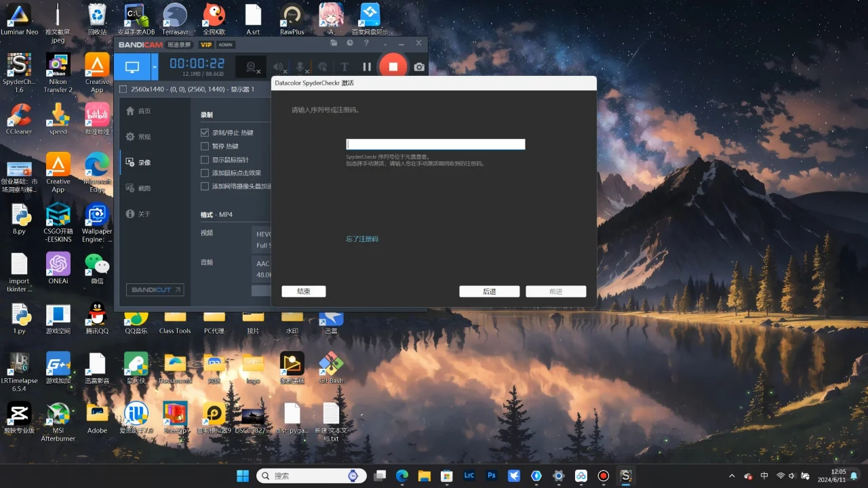The width and height of the screenshot is (868, 488).
Task: Select the 新建 文本文档.txt desktop file
Action: (331, 422)
